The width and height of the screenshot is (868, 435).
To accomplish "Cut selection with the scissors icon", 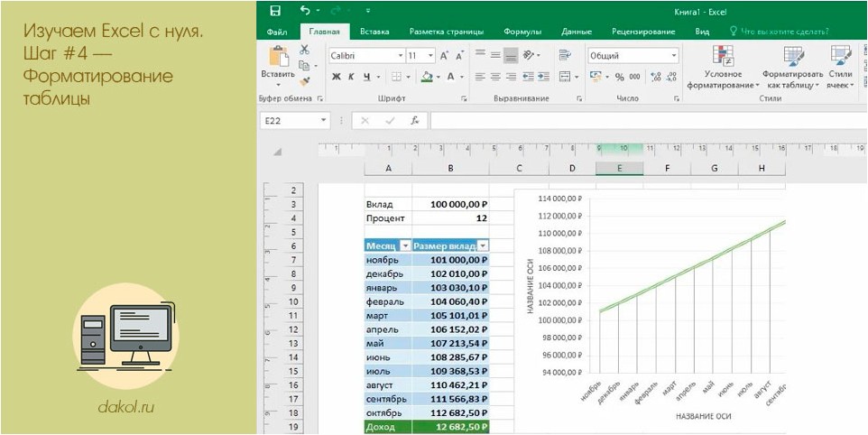I will (304, 50).
